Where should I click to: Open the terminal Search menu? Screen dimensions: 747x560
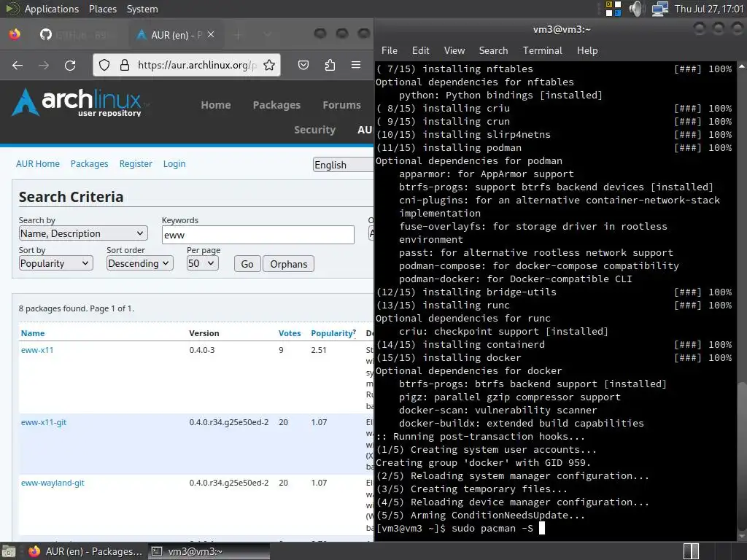tap(494, 50)
